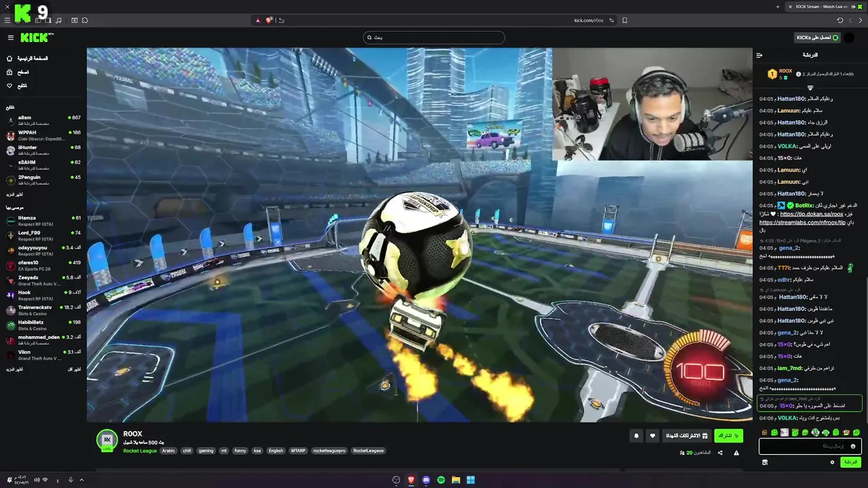Image resolution: width=868 pixels, height=488 pixels.
Task: Click the share stream icon
Action: 720,453
